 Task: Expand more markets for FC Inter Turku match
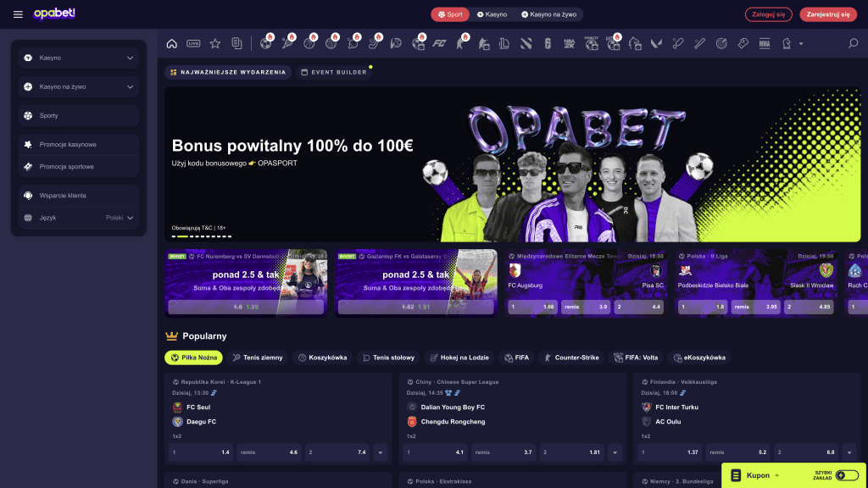[849, 452]
